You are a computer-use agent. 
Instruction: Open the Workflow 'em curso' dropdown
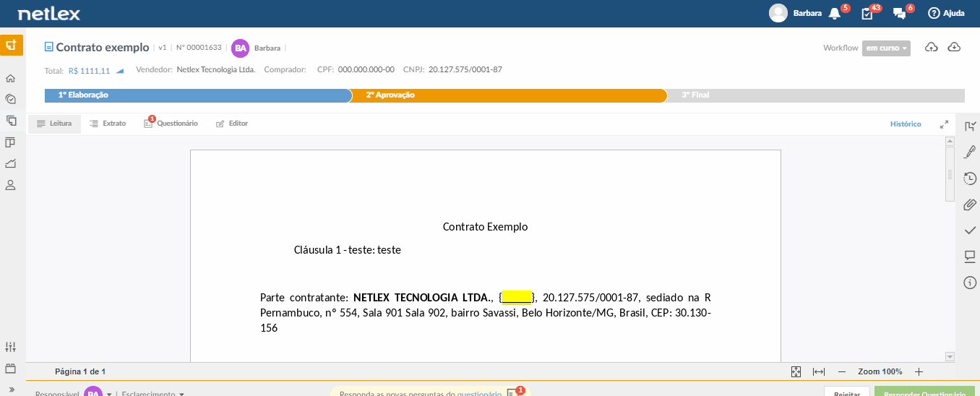pyautogui.click(x=886, y=48)
